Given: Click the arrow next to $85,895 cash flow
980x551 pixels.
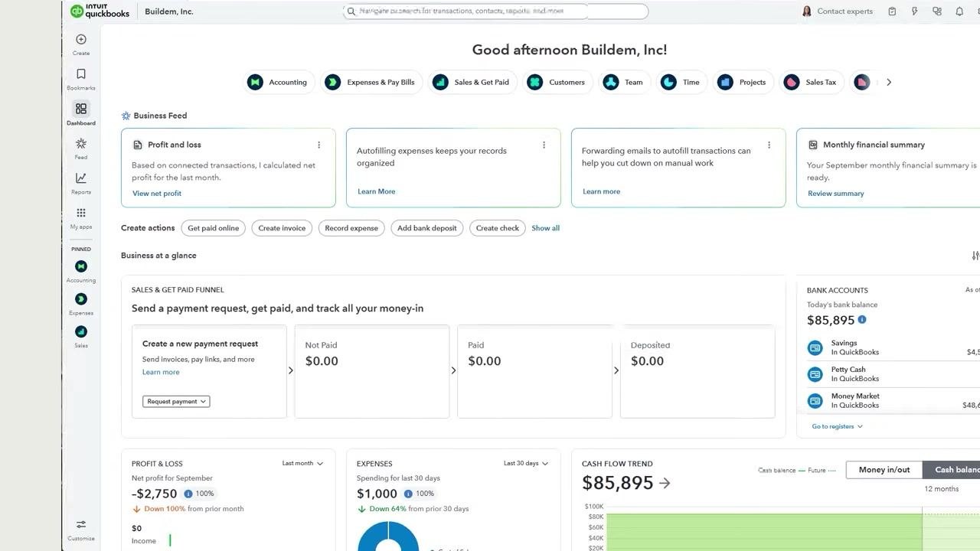Looking at the screenshot, I should (665, 483).
